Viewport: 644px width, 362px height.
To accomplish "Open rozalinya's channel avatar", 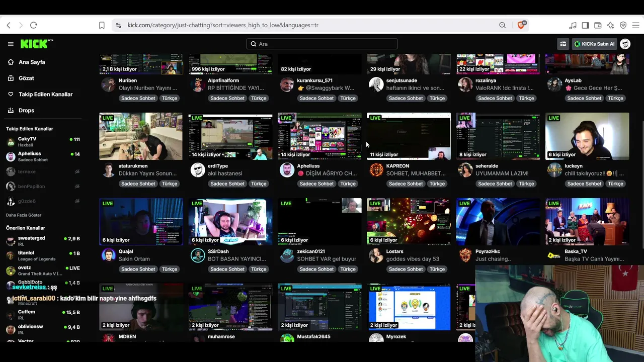I will click(465, 84).
